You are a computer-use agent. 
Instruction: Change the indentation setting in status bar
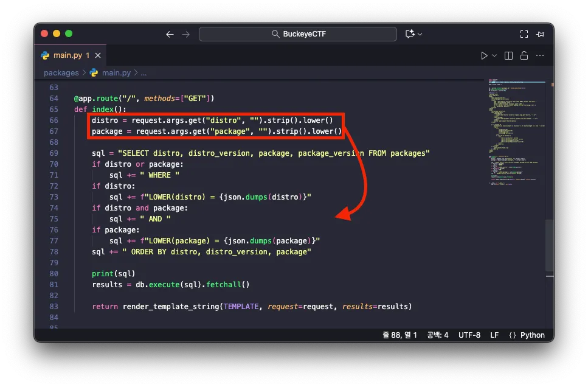pyautogui.click(x=438, y=335)
